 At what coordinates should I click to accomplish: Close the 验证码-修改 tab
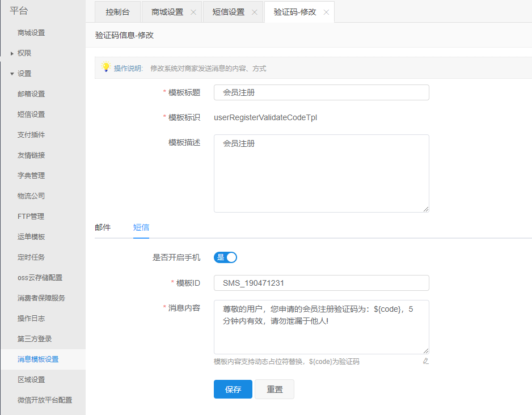326,12
